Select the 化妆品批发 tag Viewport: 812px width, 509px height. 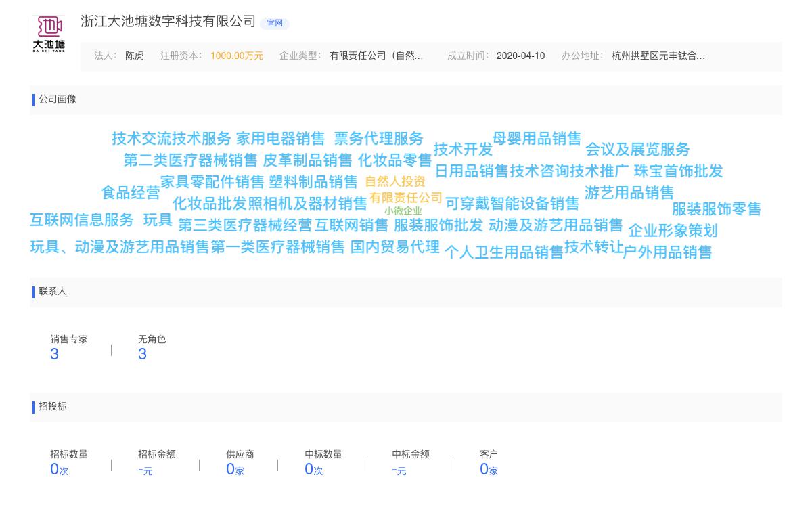(x=210, y=204)
